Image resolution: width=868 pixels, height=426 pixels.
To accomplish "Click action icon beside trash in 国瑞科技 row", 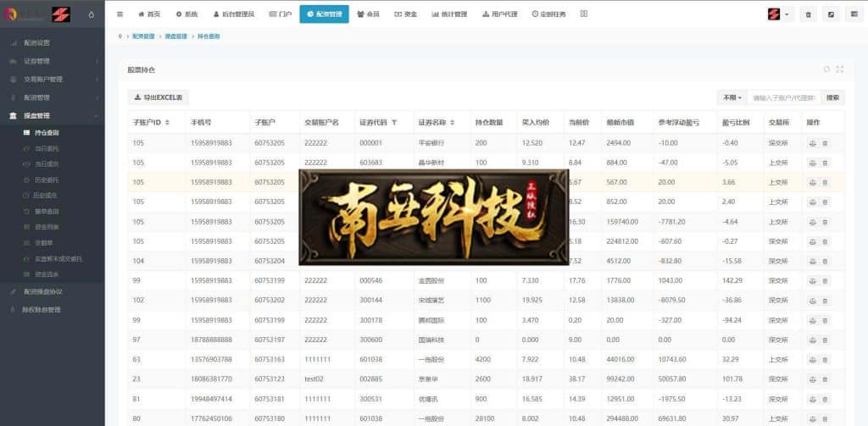I will point(813,340).
